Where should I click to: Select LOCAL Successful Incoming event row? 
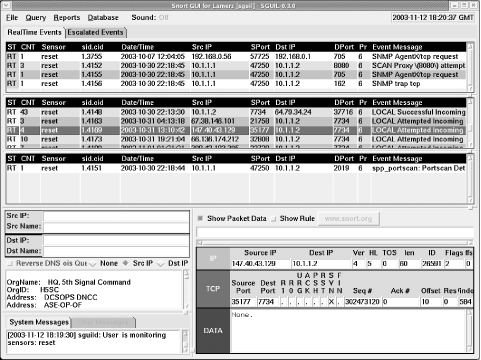click(236, 112)
